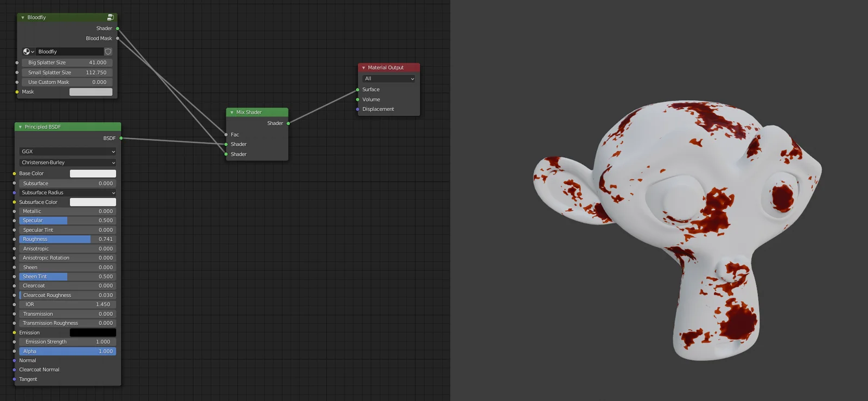Click the Bloodfiy node group edit icon
Image resolution: width=868 pixels, height=401 pixels.
coord(110,17)
